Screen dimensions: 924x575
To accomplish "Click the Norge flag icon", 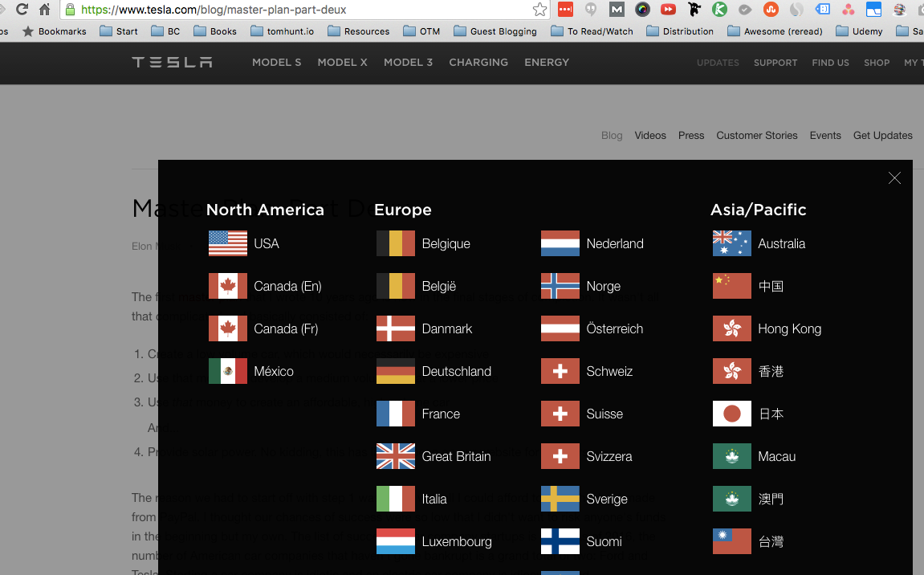I will click(x=560, y=285).
